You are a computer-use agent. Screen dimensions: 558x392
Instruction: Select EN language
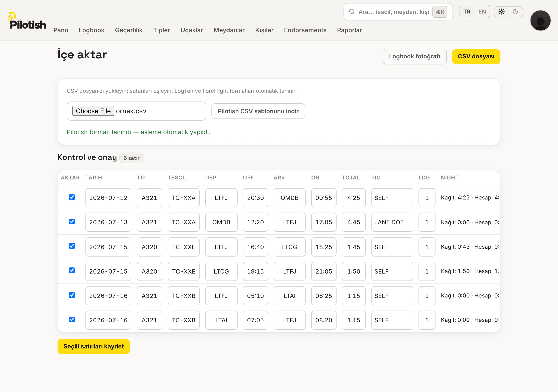pos(482,12)
